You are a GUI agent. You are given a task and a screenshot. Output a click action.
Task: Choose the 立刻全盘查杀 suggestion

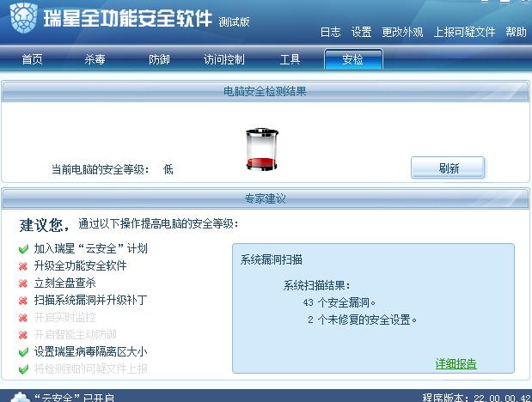coord(64,283)
